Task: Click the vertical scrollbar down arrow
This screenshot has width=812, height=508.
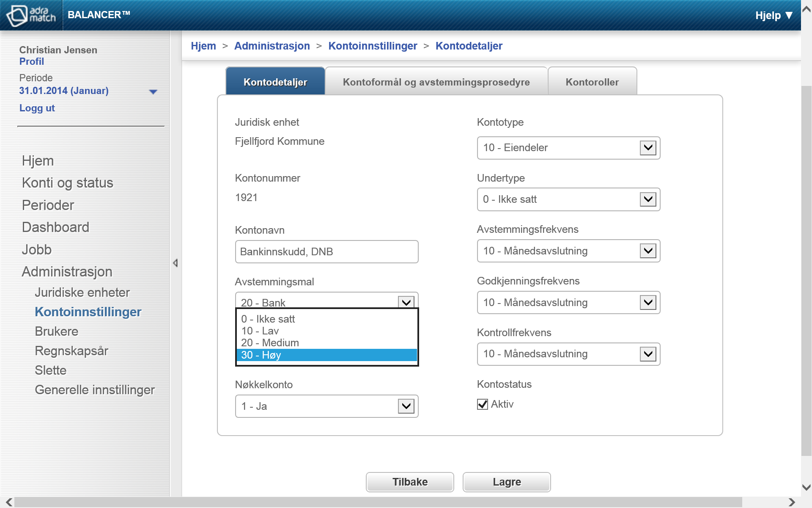Action: coord(807,488)
